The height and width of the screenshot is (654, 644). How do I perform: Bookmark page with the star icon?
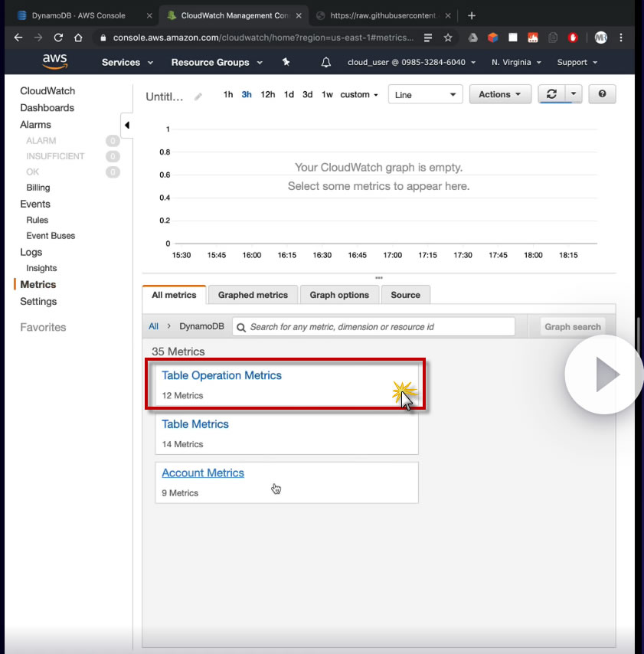(448, 38)
